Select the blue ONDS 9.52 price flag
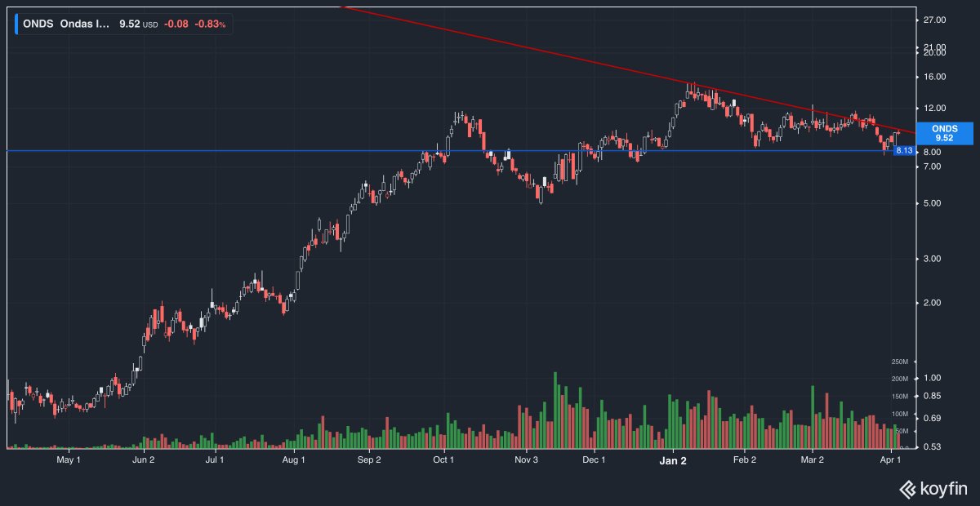Viewport: 980px width, 506px height. point(946,132)
